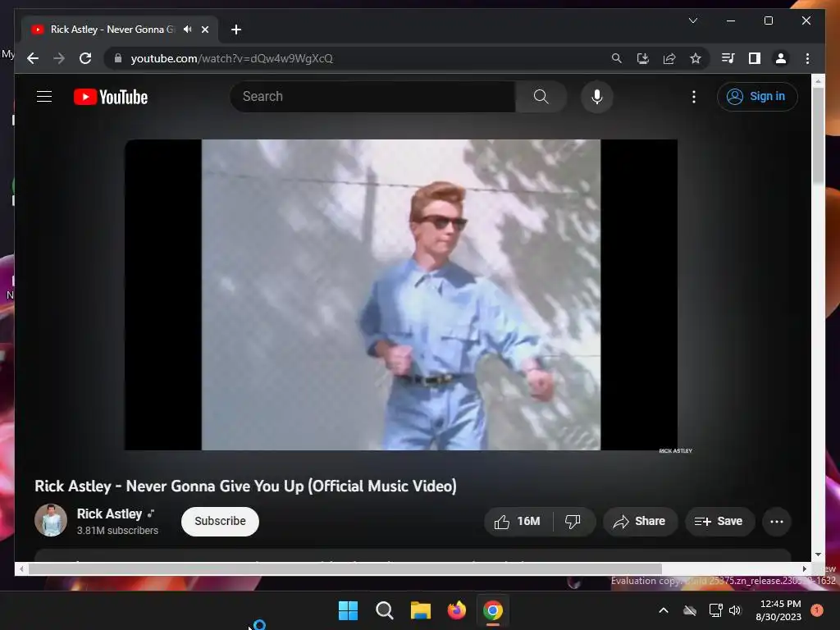Click the 3.81M subscribers text

click(117, 531)
